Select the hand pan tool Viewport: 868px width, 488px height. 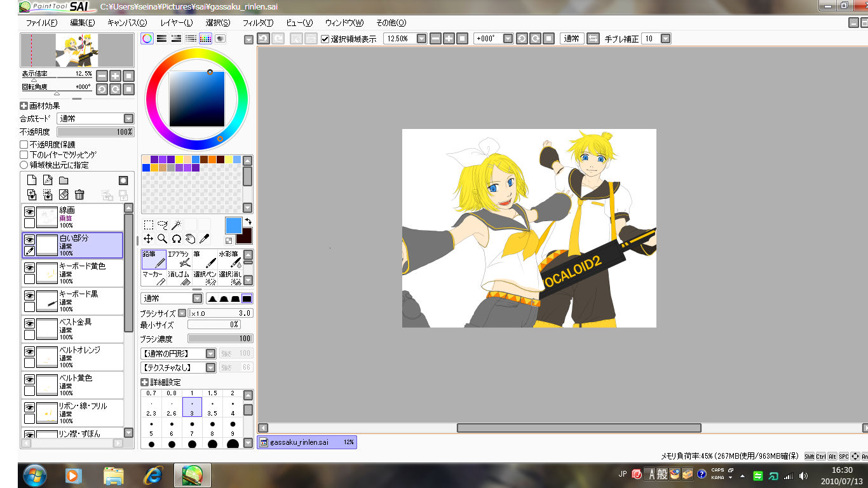click(190, 239)
